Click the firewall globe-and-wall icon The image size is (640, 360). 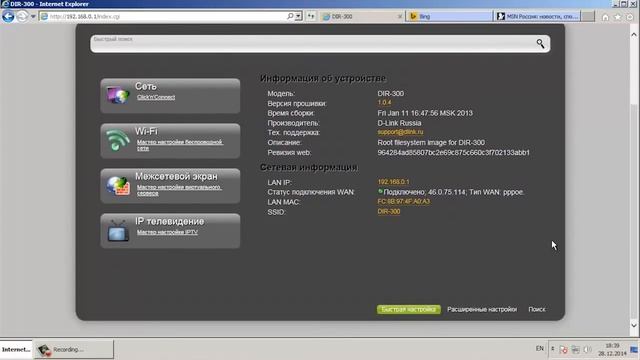coord(118,185)
